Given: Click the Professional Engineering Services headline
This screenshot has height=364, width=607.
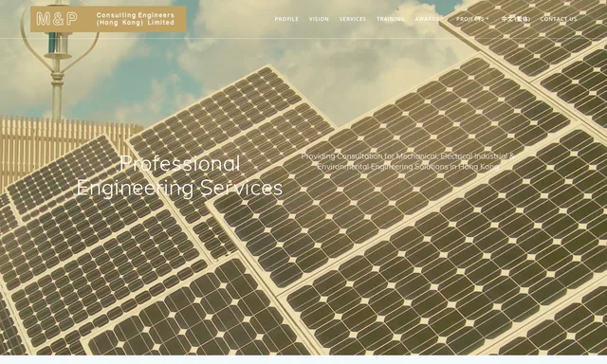Looking at the screenshot, I should click(x=179, y=175).
